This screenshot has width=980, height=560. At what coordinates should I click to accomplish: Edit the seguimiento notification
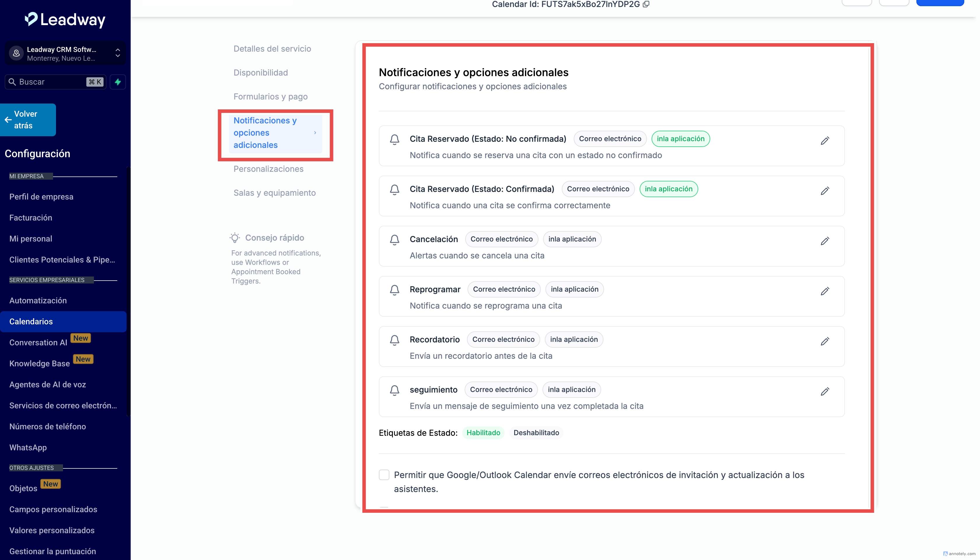click(x=825, y=391)
